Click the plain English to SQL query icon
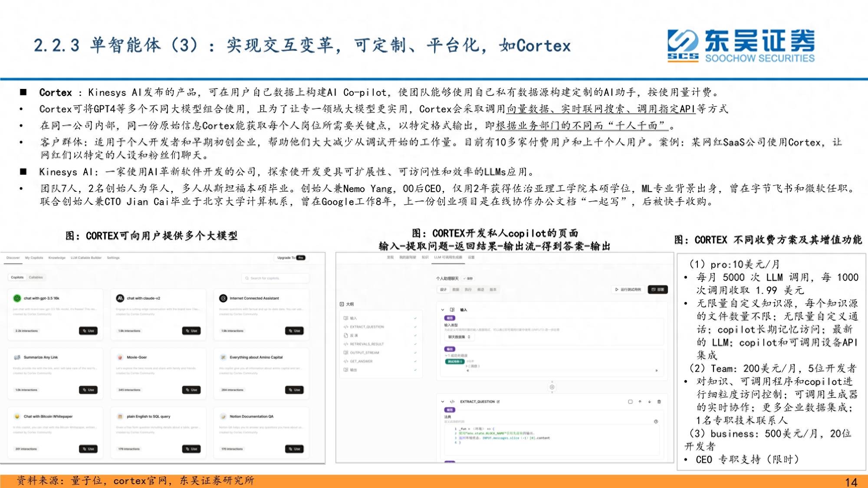Image resolution: width=868 pixels, height=488 pixels. pos(120,416)
